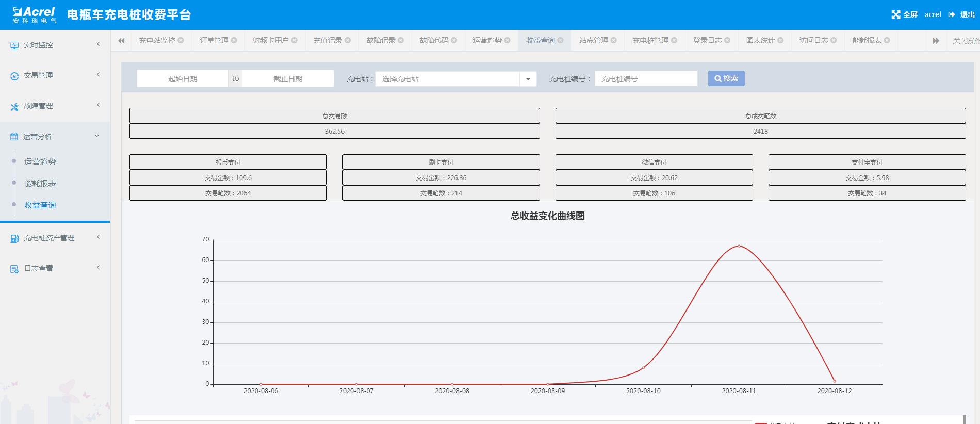980x424 pixels.
Task: Click the 日志查看 log icon in sidebar
Action: click(14, 269)
